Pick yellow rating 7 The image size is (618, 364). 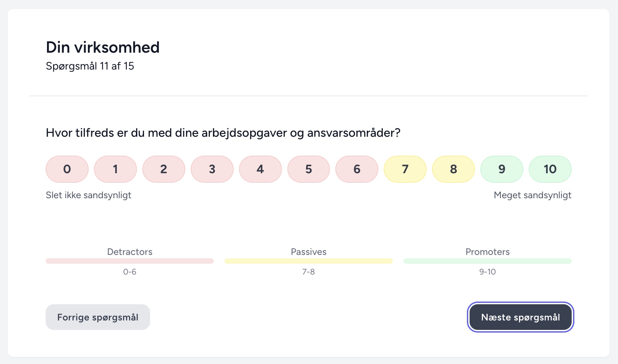tap(405, 169)
